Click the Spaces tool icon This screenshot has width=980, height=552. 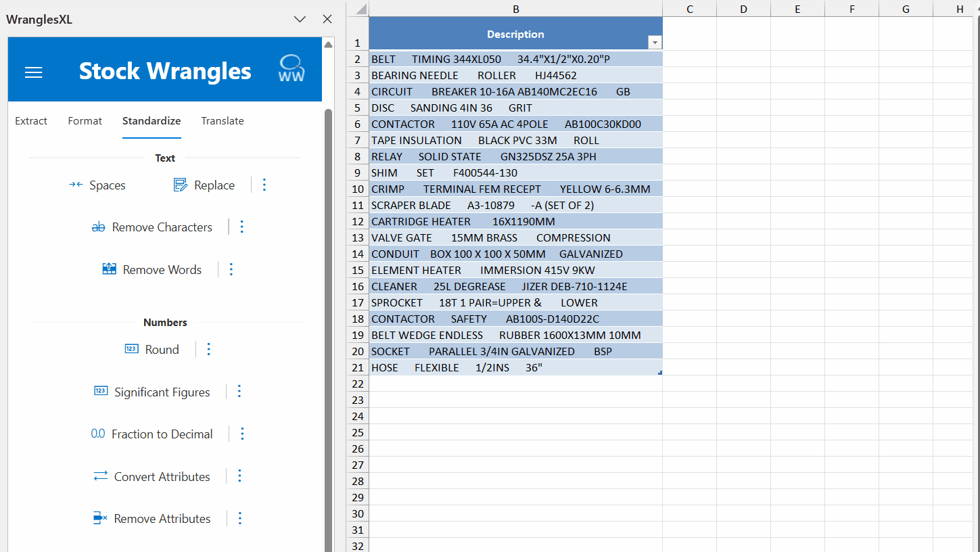tap(76, 185)
